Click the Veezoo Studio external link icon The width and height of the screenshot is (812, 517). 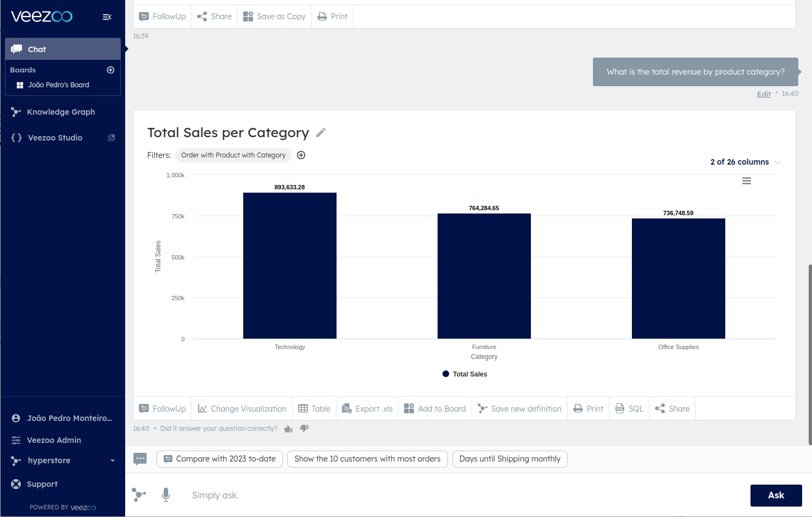pos(111,138)
